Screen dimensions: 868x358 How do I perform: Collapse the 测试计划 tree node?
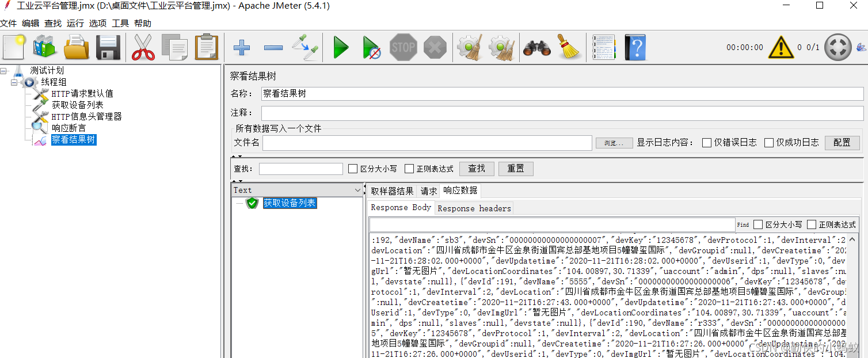click(x=4, y=71)
